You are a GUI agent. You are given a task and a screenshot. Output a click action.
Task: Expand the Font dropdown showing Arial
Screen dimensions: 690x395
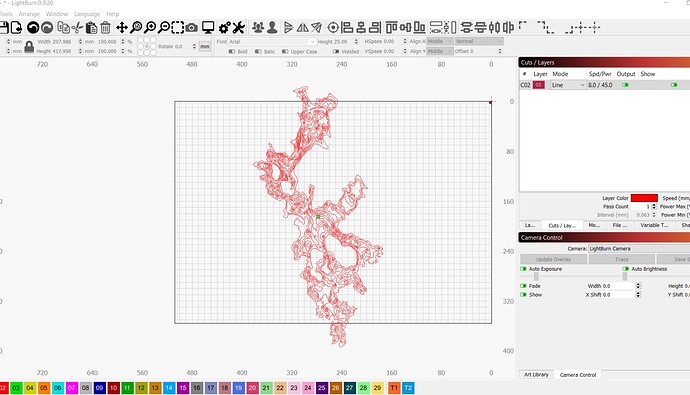pos(272,41)
